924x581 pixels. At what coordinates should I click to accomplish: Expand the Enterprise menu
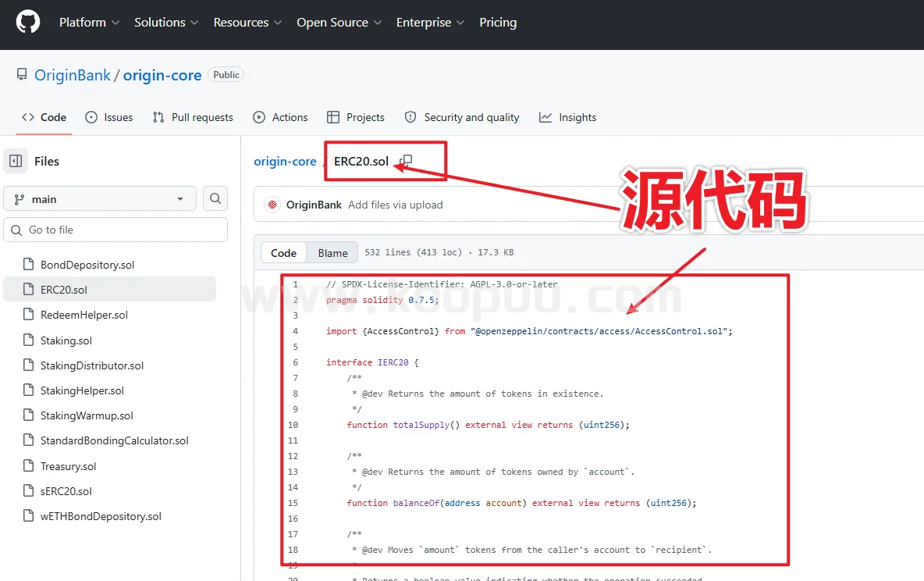tap(430, 23)
